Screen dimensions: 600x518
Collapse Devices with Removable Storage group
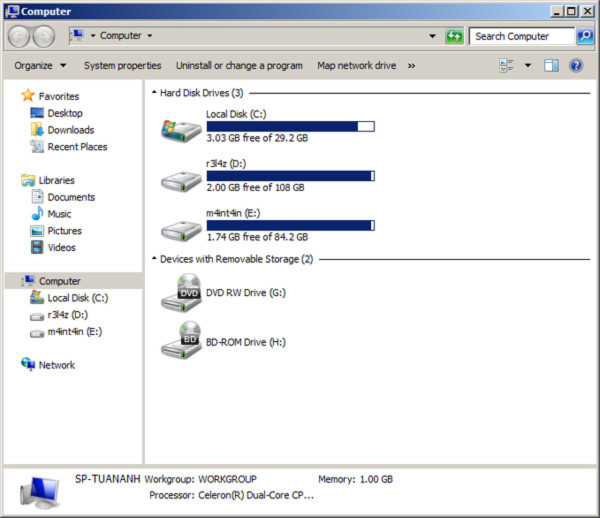[x=154, y=259]
